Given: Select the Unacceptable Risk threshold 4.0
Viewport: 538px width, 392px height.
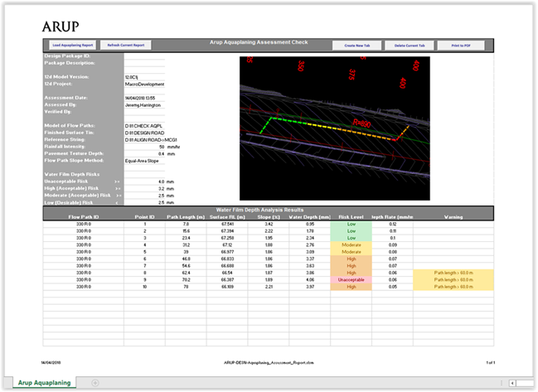Looking at the screenshot, I should tap(144, 181).
